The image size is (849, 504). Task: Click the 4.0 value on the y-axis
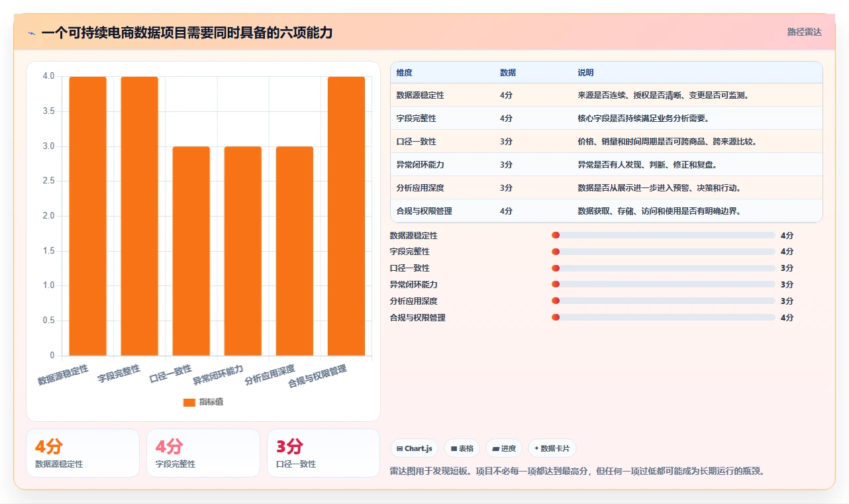click(x=48, y=76)
